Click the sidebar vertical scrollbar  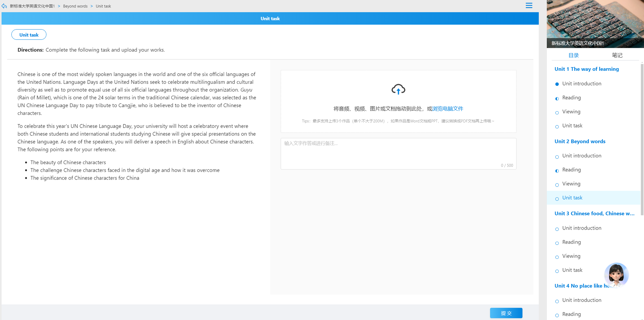point(642,139)
